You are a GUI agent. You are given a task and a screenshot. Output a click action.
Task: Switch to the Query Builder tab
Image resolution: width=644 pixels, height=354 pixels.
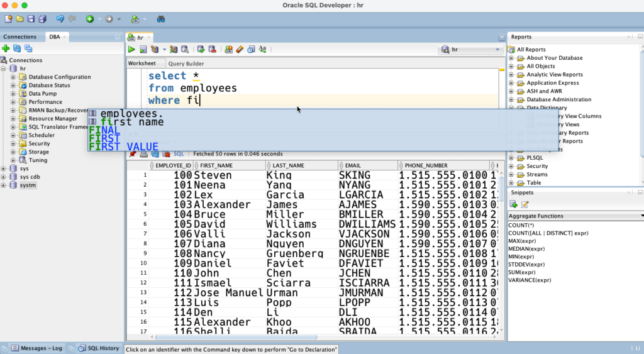186,64
